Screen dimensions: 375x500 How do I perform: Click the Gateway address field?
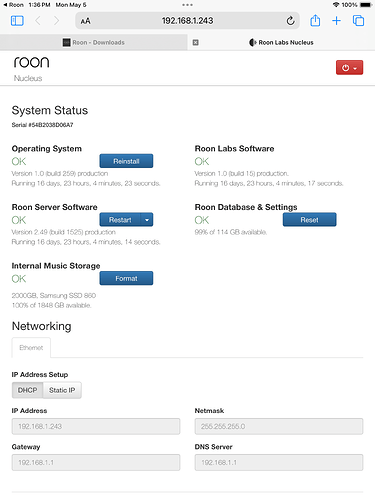(96, 462)
